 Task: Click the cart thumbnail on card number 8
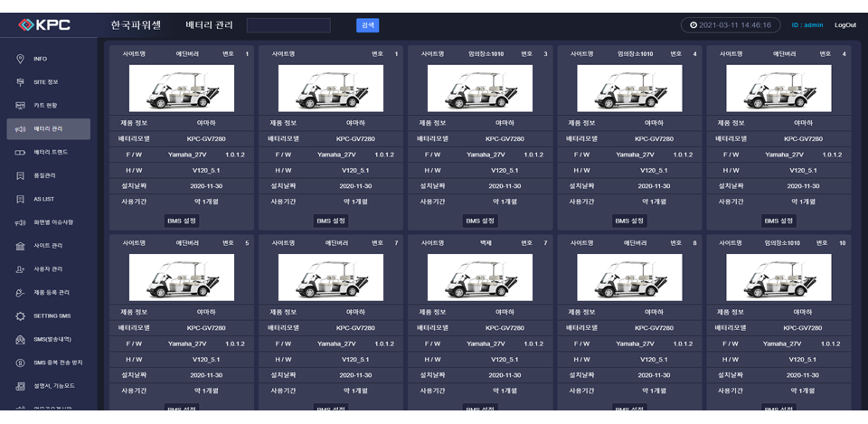click(629, 278)
